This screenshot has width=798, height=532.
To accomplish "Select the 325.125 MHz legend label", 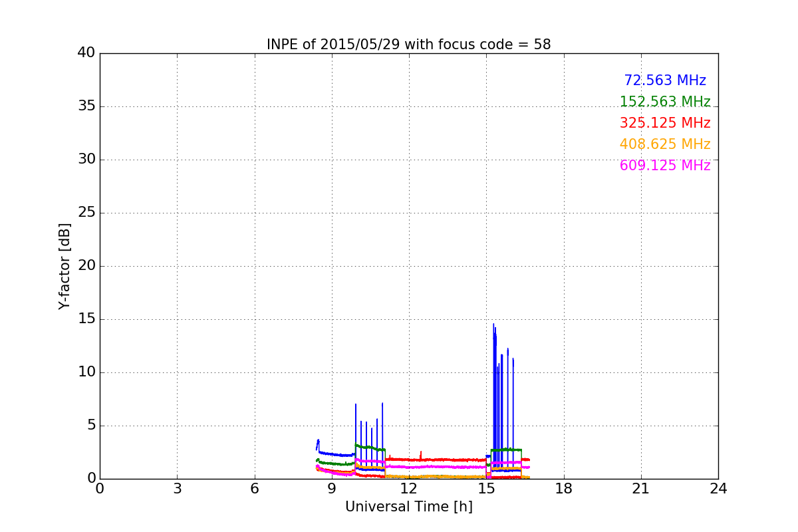I will 665,123.
